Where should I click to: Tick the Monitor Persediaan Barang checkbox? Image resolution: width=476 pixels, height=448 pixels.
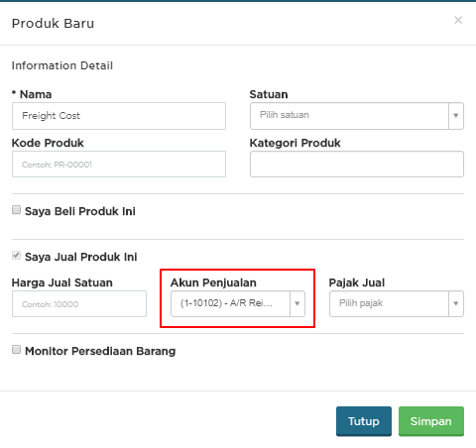pyautogui.click(x=16, y=350)
